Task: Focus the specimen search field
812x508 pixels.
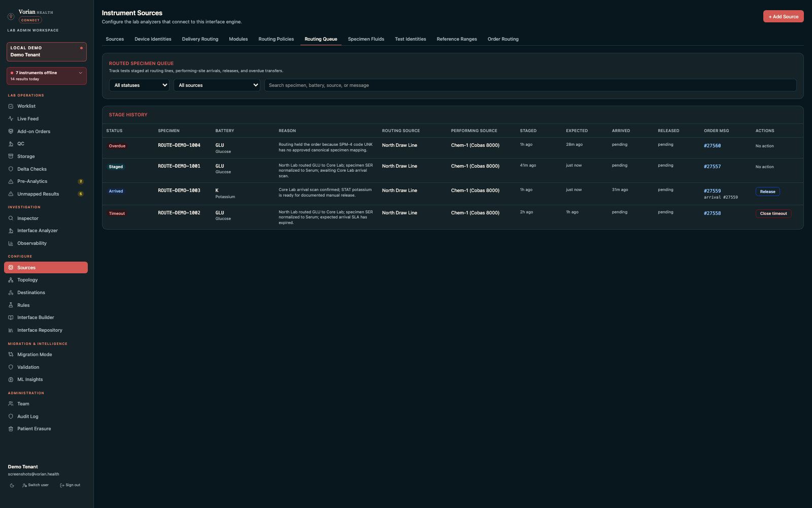Action: pos(530,85)
